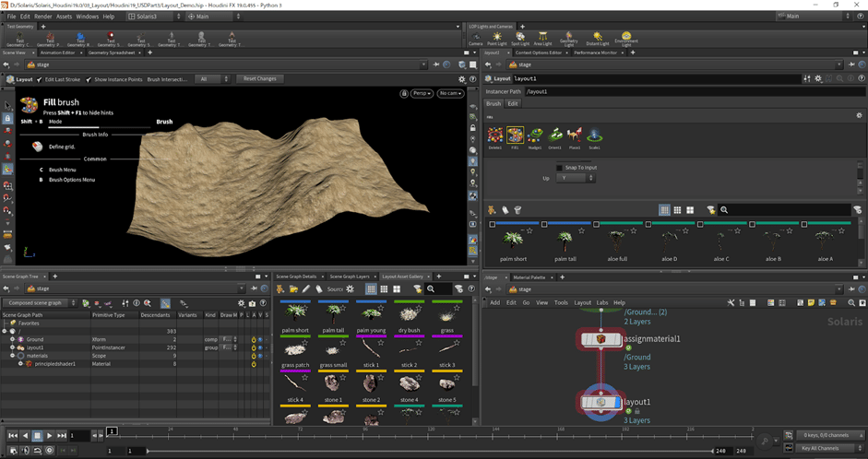Open the Persp viewport dropdown
The image size is (868, 459).
point(422,93)
